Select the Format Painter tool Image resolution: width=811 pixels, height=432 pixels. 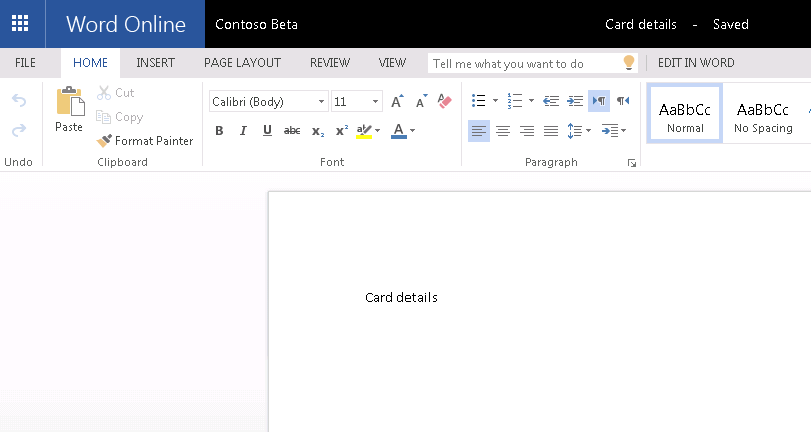tap(145, 141)
